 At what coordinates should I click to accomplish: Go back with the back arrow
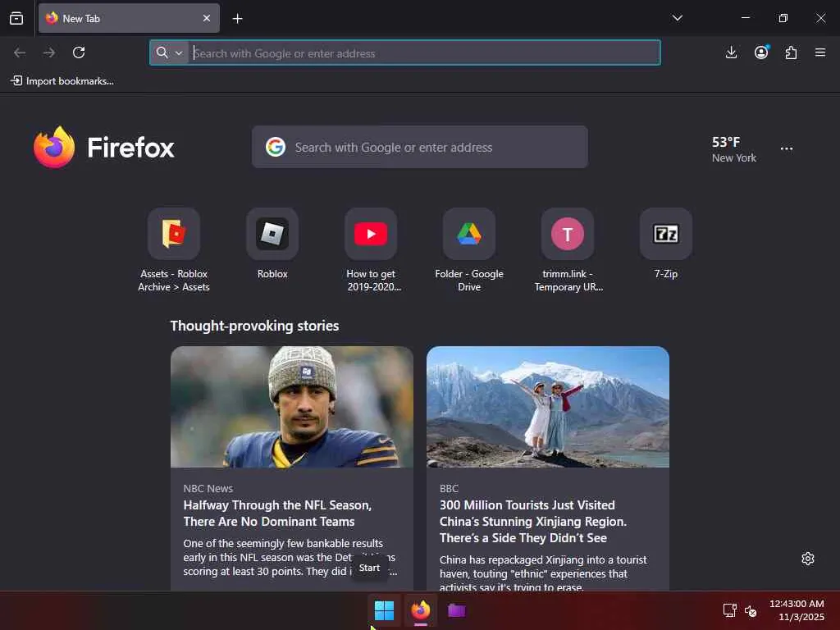(x=20, y=52)
